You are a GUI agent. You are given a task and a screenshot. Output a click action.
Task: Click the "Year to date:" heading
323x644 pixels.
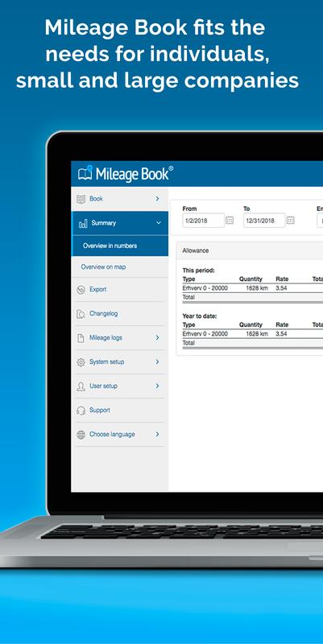[x=199, y=316]
